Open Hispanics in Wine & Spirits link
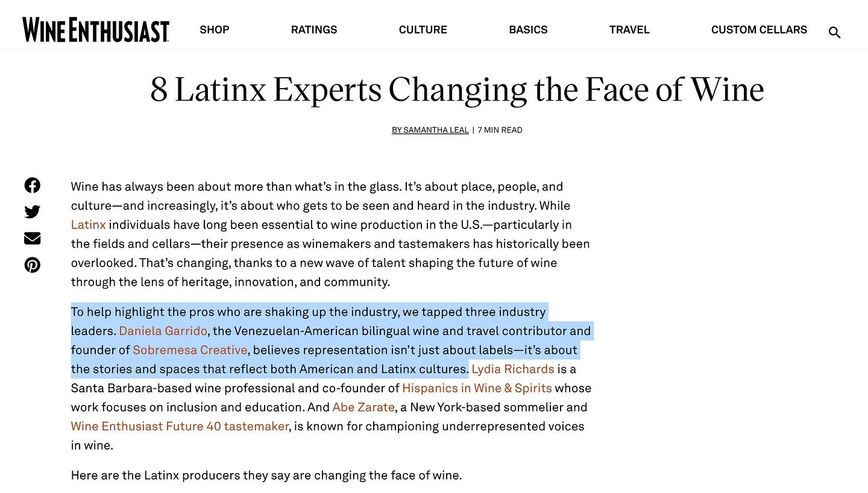 click(477, 388)
